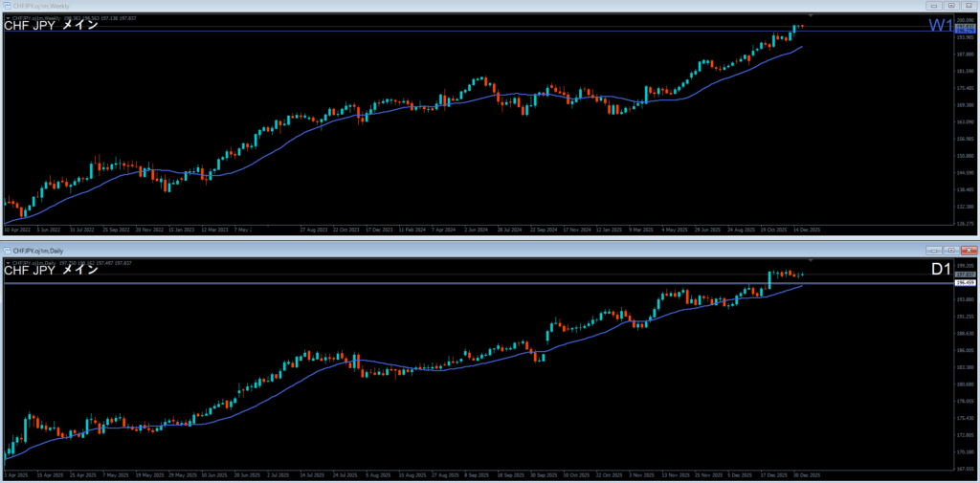Click the Weekly chart window's title bar icon
The image size is (980, 483).
tap(7, 7)
